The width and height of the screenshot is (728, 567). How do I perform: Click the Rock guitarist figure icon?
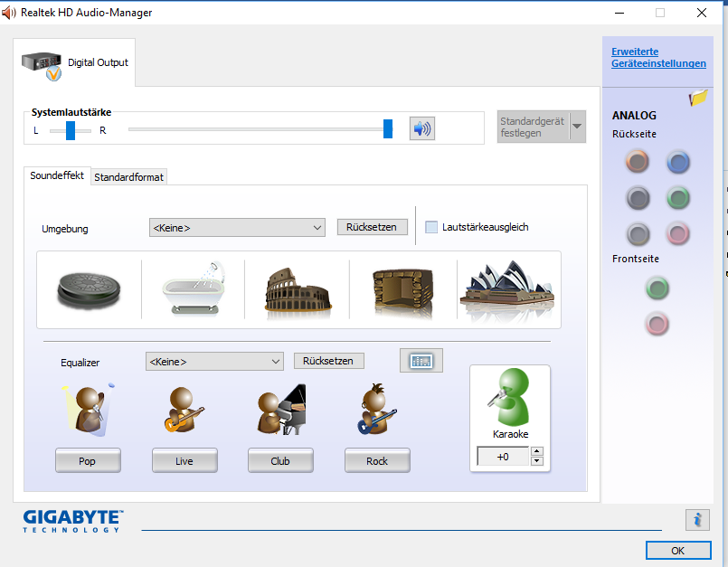pos(376,409)
